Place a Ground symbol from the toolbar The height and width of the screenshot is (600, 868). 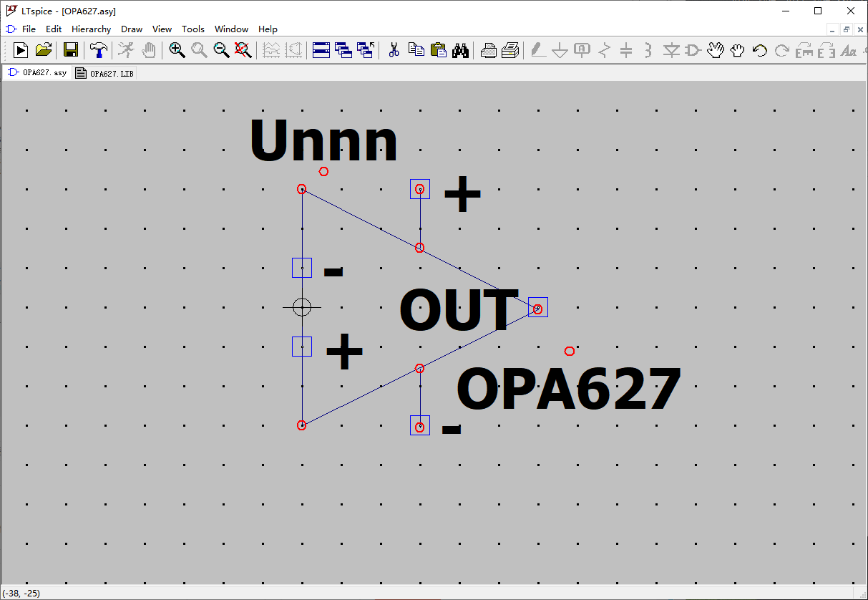click(560, 50)
